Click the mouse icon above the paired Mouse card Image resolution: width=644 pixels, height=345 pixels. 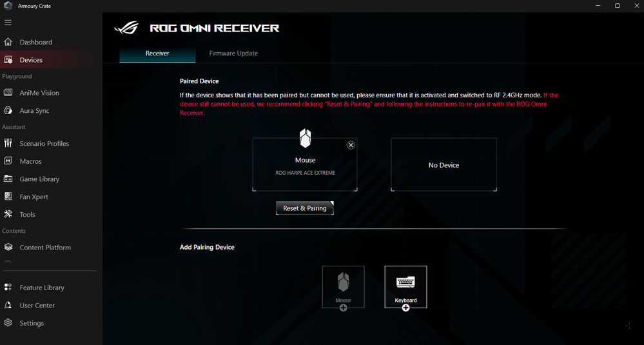point(305,138)
